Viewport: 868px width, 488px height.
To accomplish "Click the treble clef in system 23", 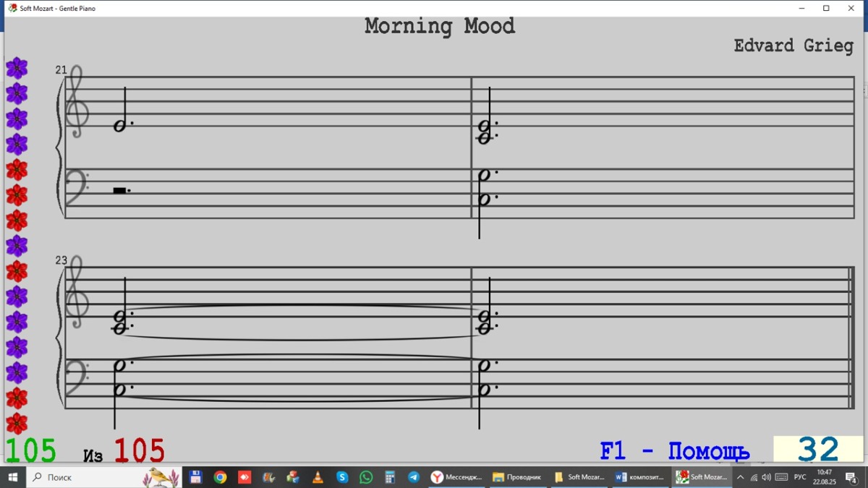I will [77, 293].
